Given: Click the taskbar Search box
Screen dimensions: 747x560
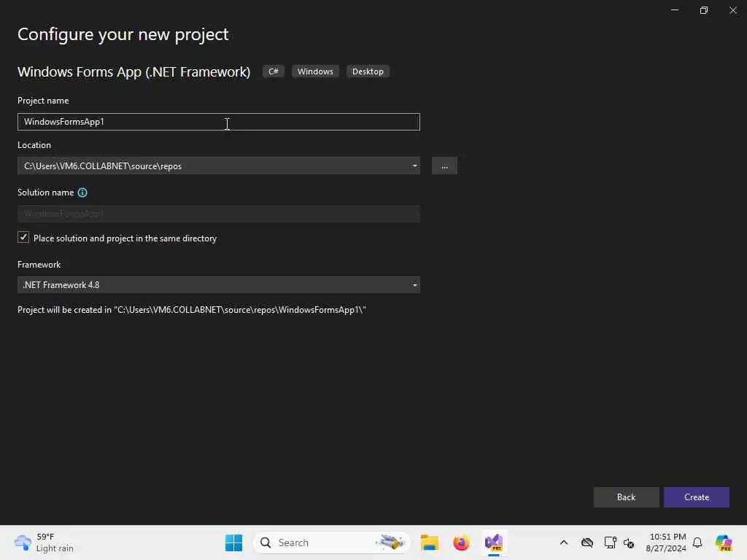Looking at the screenshot, I should [332, 542].
